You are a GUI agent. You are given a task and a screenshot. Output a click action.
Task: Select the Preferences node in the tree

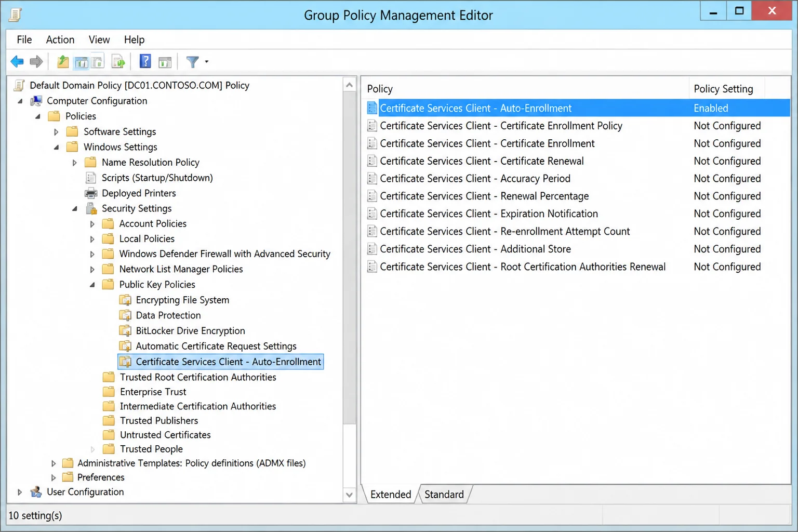101,477
